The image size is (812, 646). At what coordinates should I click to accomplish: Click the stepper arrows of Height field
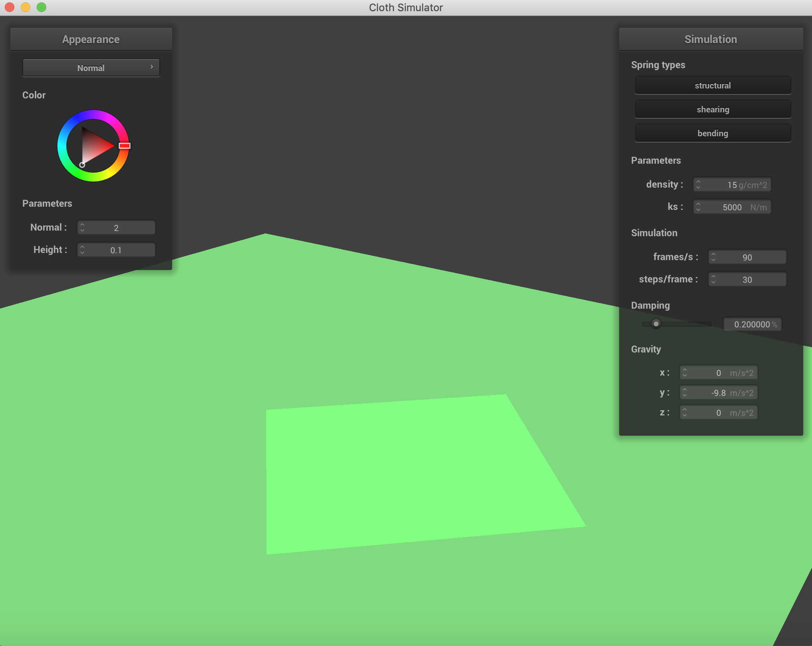coord(82,250)
